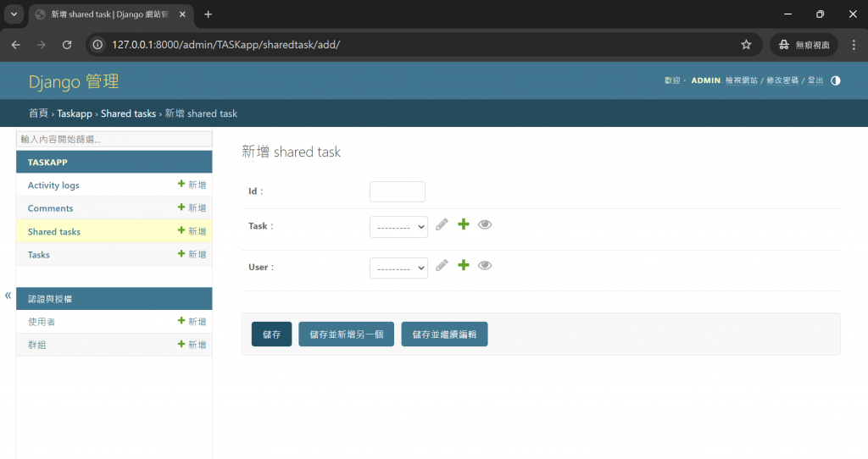
Task: Open a new browser tab
Action: [209, 14]
